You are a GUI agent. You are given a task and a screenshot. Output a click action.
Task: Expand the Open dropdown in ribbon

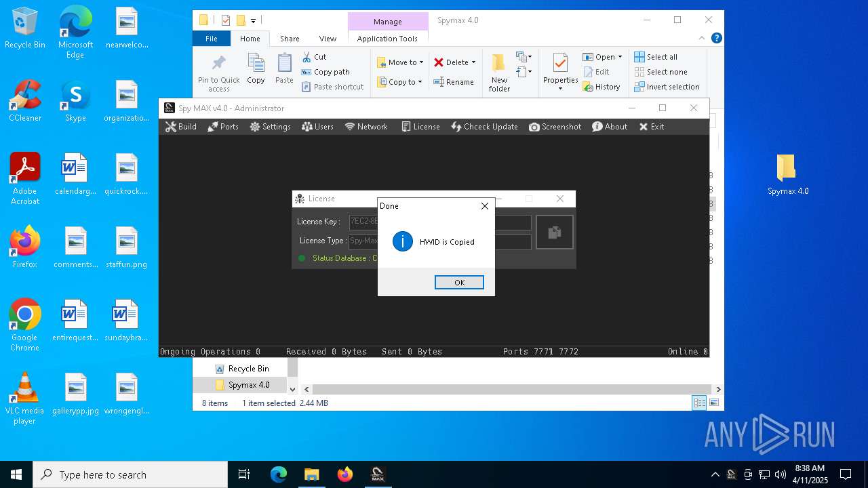pos(620,57)
